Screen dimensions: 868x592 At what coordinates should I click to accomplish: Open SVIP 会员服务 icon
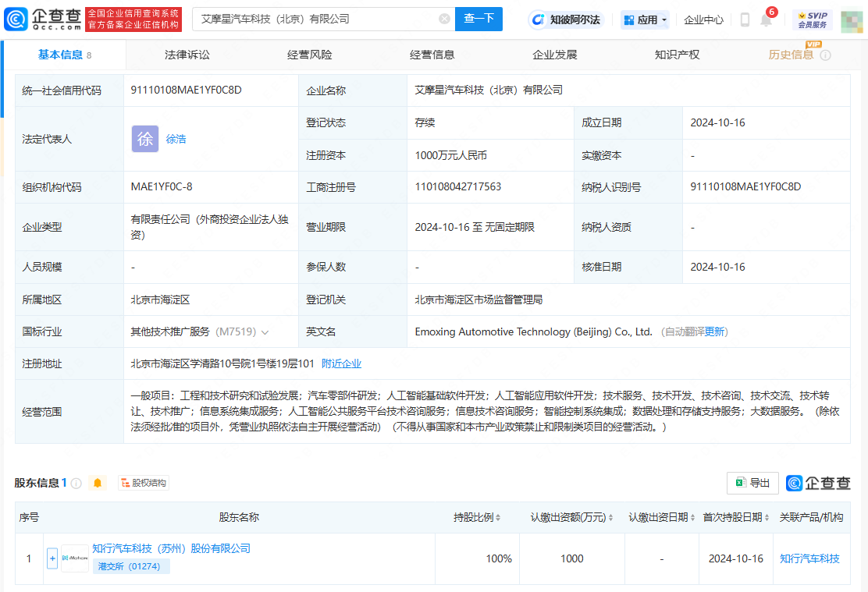812,19
